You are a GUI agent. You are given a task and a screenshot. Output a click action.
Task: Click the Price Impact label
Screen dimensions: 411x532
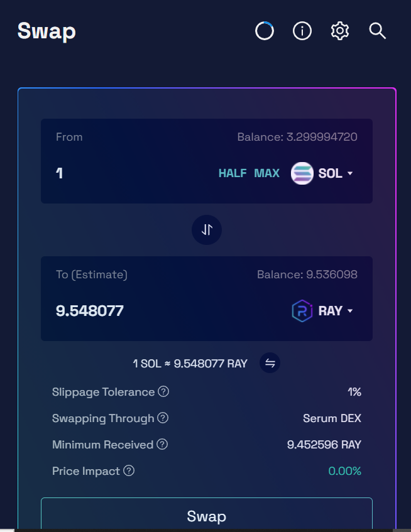[x=86, y=471]
